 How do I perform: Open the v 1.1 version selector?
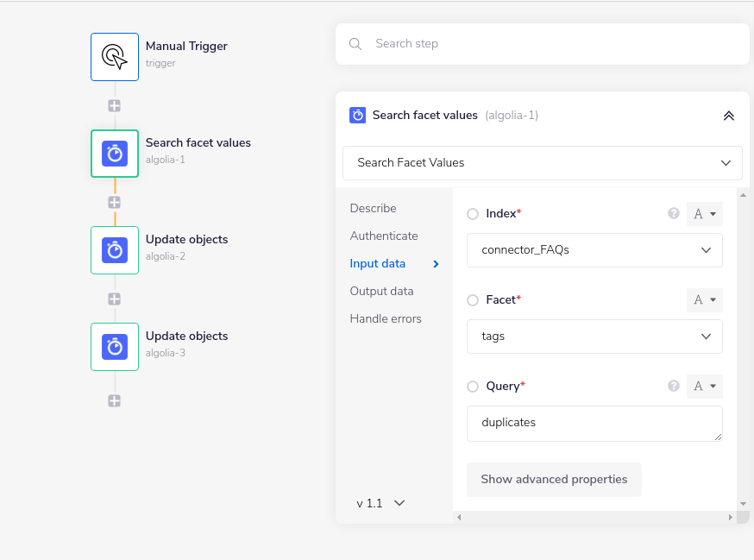click(380, 503)
